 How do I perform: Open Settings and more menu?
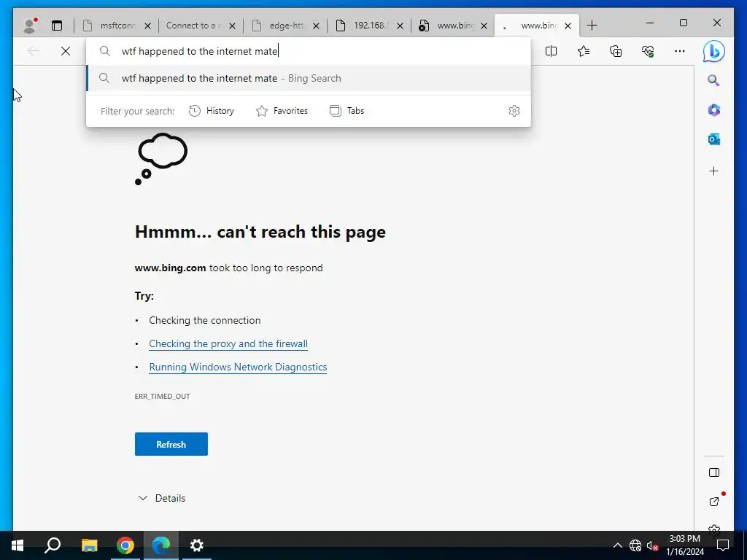pos(680,51)
